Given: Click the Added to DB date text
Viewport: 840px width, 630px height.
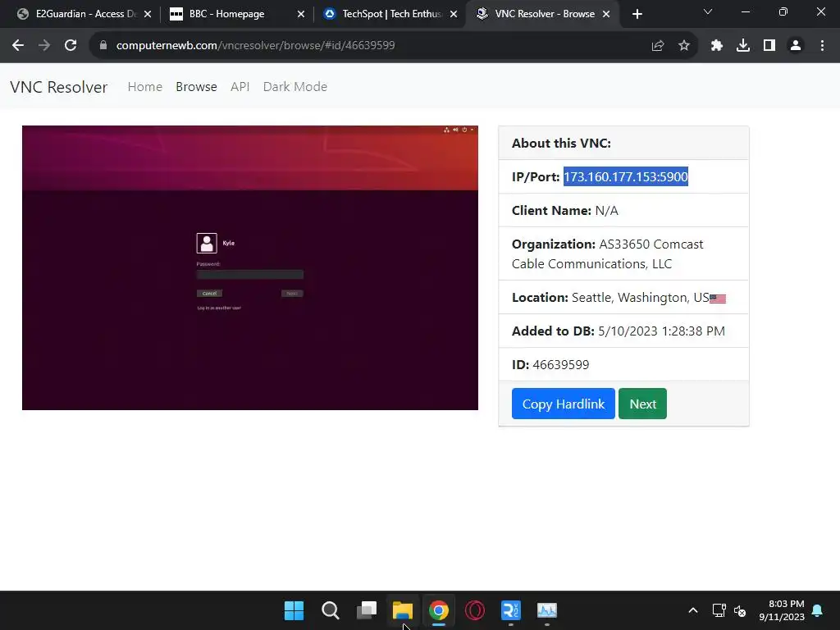Looking at the screenshot, I should pos(619,331).
